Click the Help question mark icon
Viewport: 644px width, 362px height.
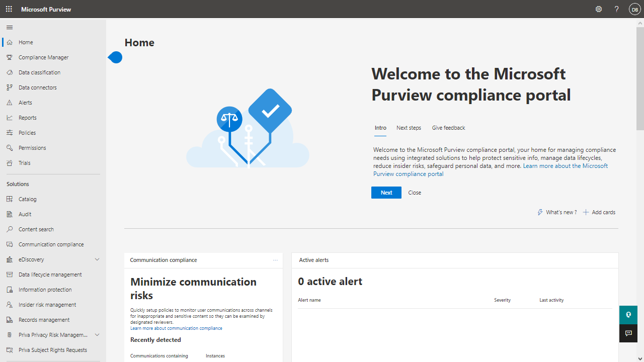pos(616,9)
